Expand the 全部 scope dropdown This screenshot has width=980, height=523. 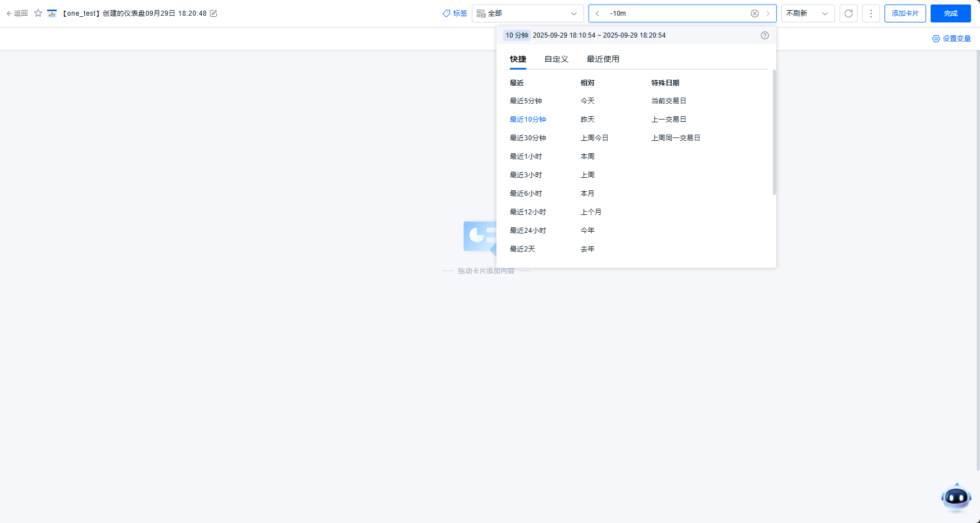point(527,13)
